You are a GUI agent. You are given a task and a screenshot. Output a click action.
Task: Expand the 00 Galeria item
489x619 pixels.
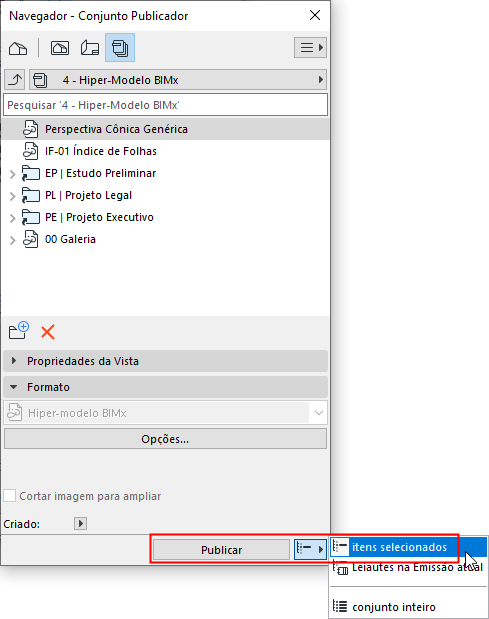click(x=12, y=240)
